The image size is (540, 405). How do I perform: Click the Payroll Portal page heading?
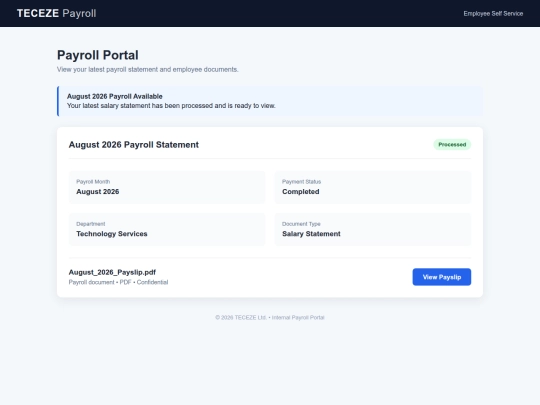tap(98, 55)
